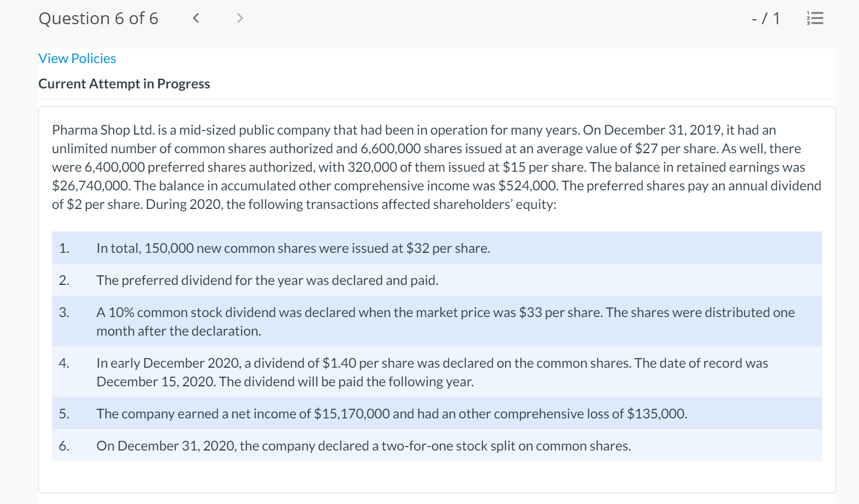Image resolution: width=859 pixels, height=504 pixels.
Task: Select transaction 2 about the preferred dividend
Action: coord(267,280)
